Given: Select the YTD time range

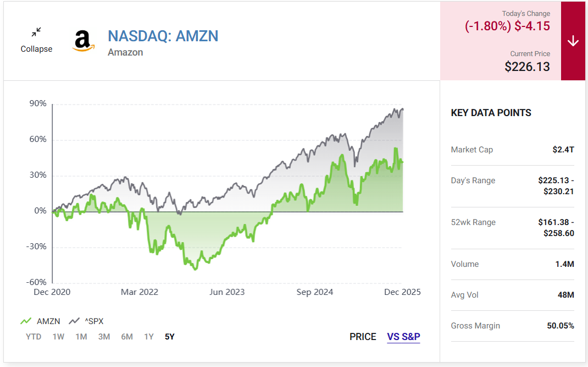Looking at the screenshot, I should click(x=34, y=337).
